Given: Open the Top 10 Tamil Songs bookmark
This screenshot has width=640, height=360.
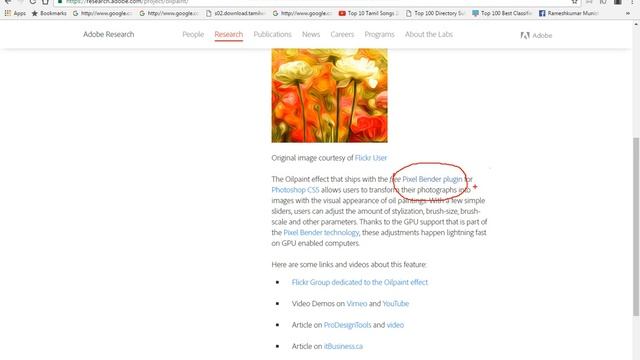Looking at the screenshot, I should pyautogui.click(x=369, y=13).
